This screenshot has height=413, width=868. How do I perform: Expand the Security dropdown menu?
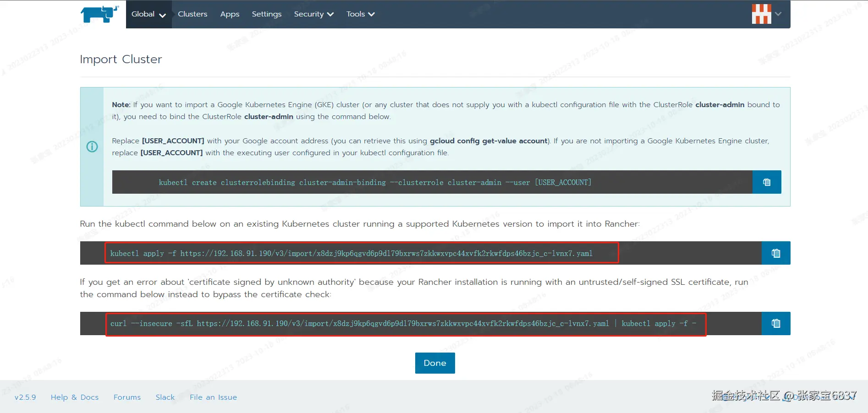(314, 14)
